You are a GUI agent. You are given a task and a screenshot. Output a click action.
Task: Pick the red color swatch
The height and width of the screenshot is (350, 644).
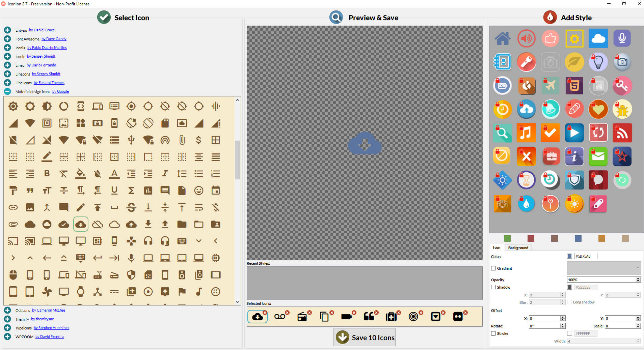point(531,238)
